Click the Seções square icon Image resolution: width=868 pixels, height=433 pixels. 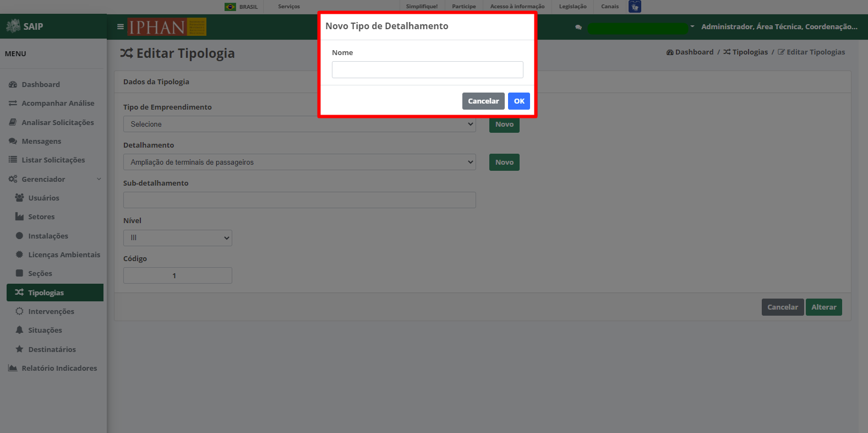(19, 273)
